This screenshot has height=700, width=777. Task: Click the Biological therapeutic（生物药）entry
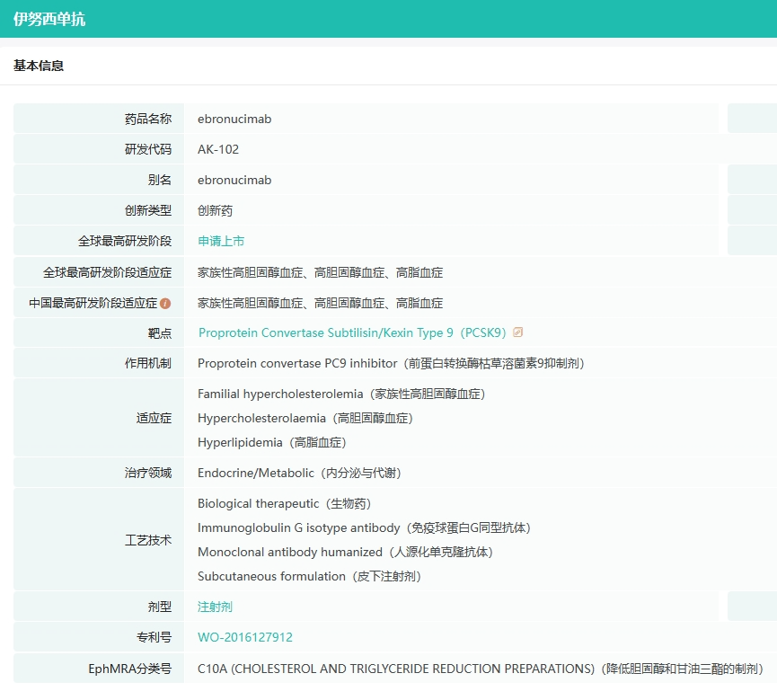[x=284, y=504]
